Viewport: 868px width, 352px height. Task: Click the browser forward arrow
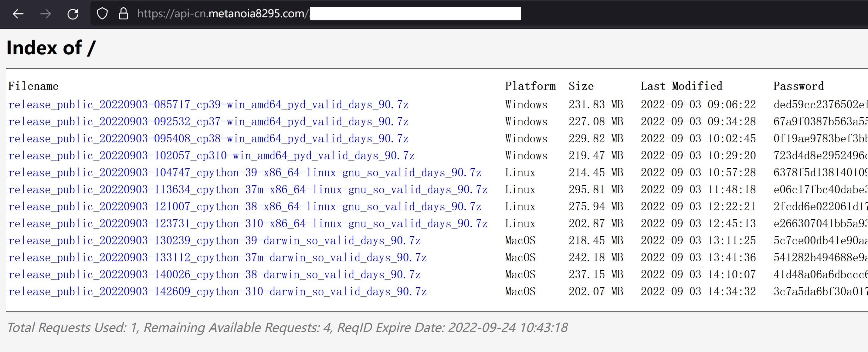46,14
